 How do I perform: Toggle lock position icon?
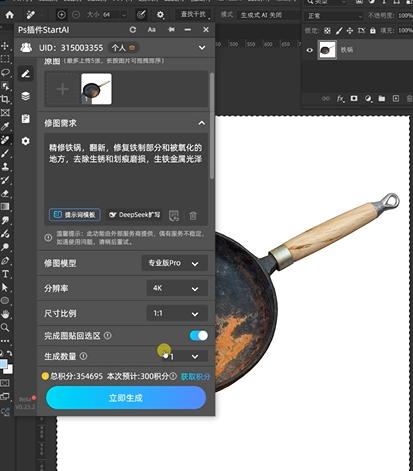pyautogui.click(x=350, y=31)
